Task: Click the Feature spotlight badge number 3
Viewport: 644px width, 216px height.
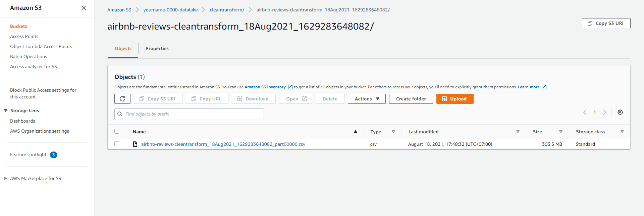Action: [x=54, y=155]
